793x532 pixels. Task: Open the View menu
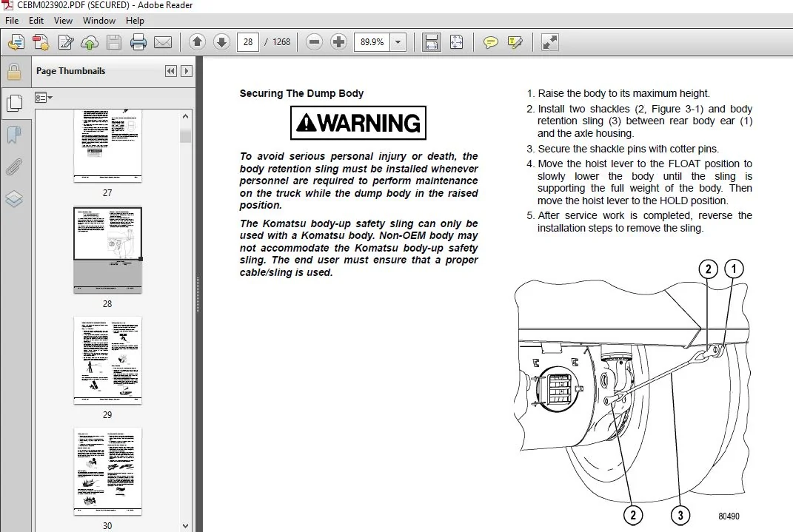63,21
